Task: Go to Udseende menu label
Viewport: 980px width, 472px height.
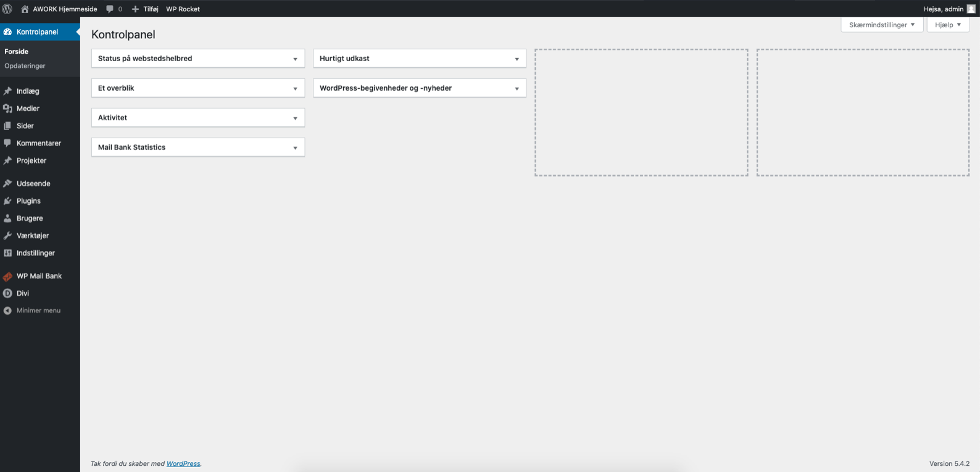Action: 33,183
